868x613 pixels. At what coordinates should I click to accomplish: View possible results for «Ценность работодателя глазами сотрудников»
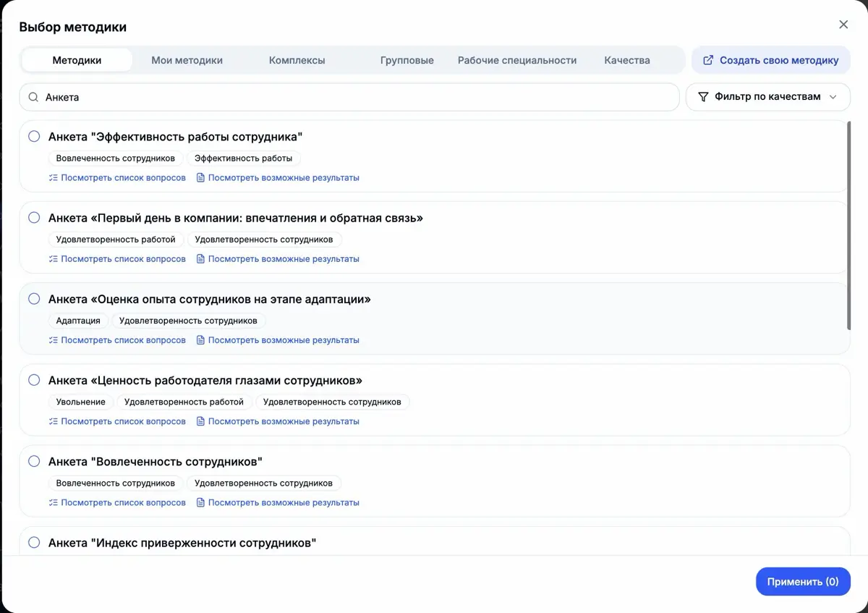[x=278, y=421]
